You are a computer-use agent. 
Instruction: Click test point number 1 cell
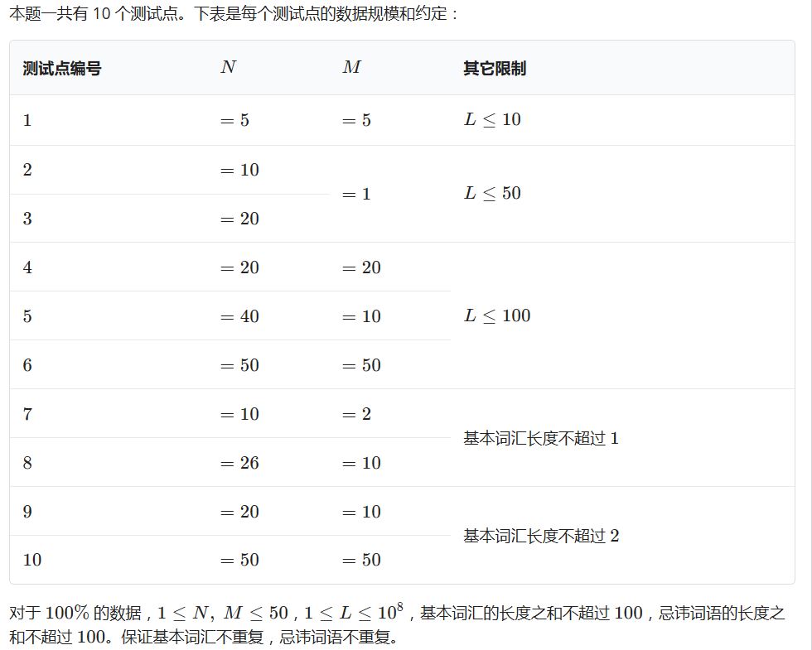27,121
